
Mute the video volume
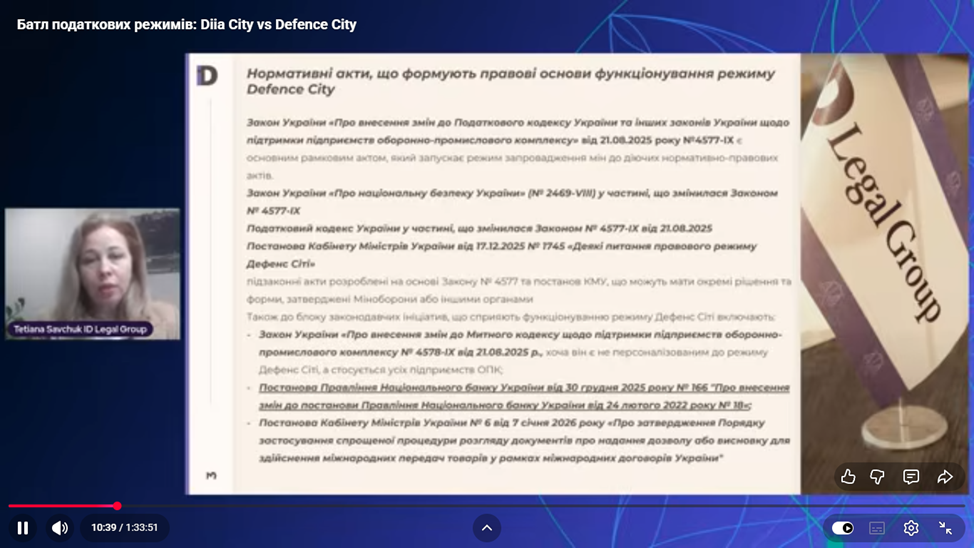(60, 528)
